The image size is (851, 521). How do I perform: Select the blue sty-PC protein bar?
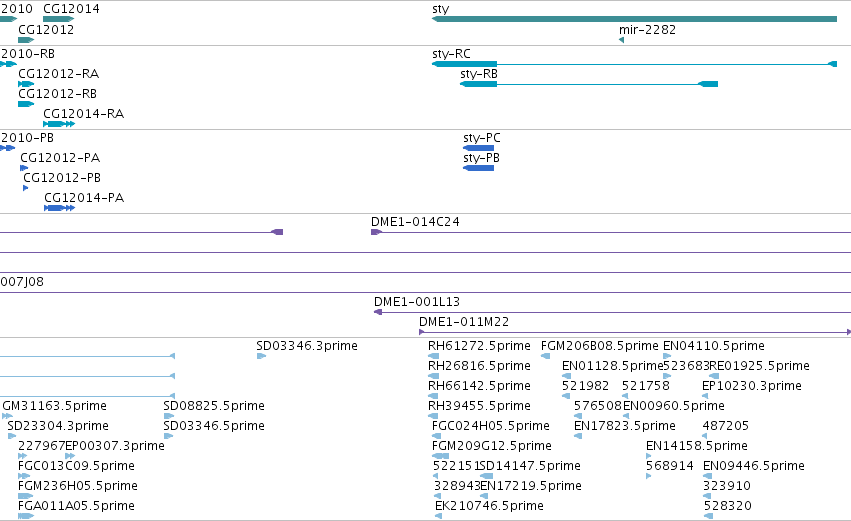(x=479, y=148)
